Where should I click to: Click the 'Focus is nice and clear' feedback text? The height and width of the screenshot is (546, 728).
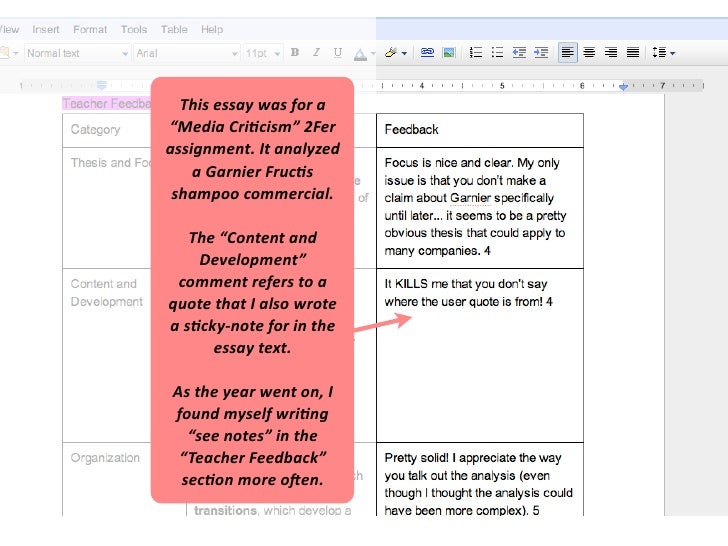(x=475, y=207)
